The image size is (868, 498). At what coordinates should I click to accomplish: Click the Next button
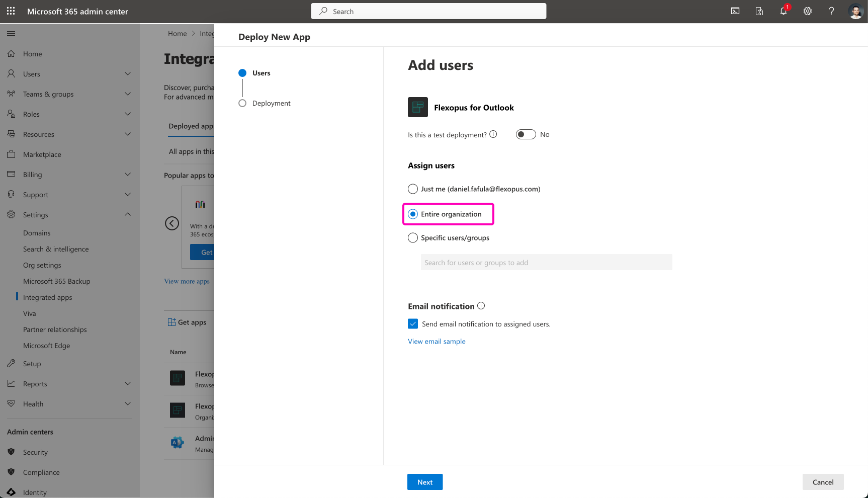(425, 482)
